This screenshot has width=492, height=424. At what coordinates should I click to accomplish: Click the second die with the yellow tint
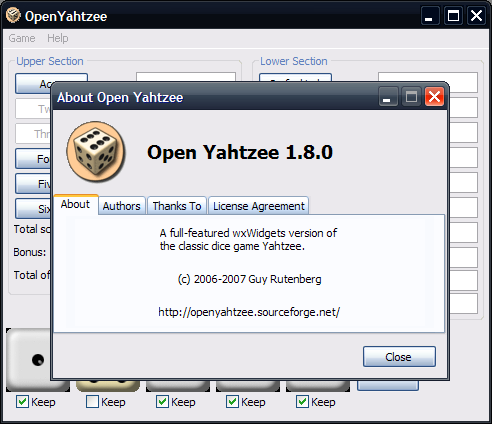click(x=108, y=386)
